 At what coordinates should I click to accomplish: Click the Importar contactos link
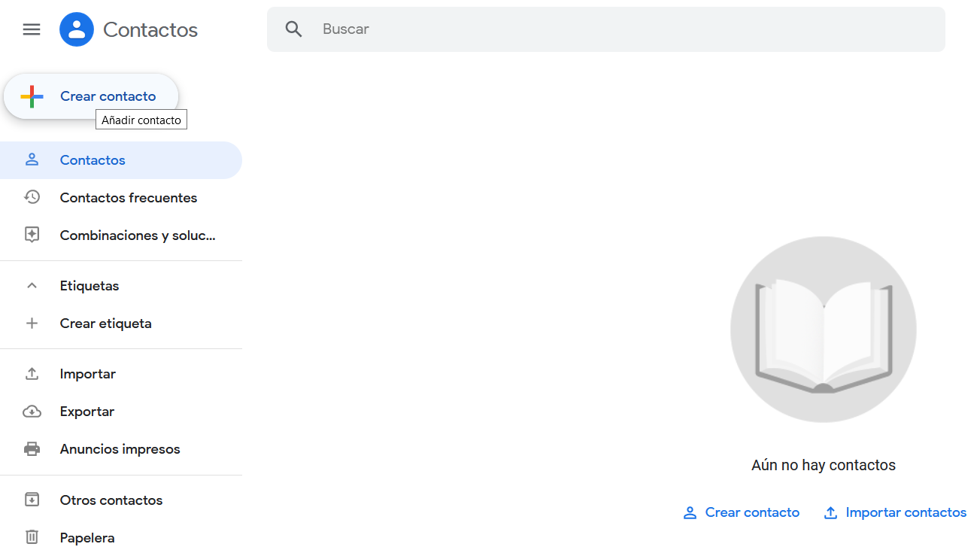895,512
